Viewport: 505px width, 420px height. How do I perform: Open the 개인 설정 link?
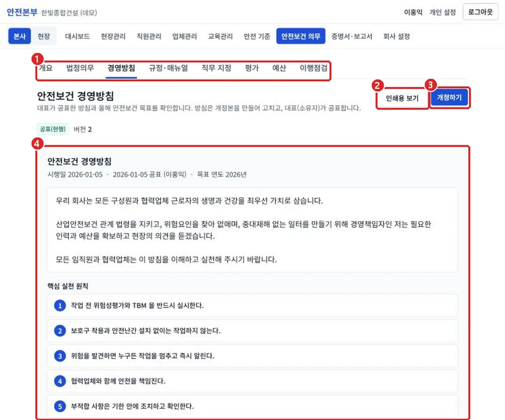[442, 13]
